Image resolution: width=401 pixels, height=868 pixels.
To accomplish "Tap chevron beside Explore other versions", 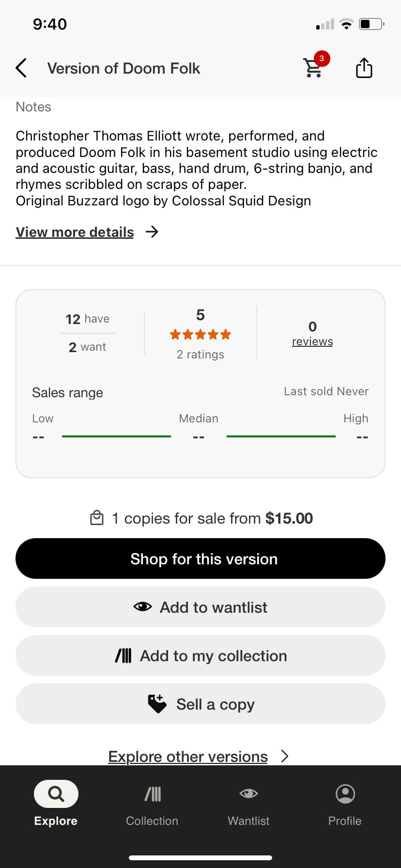I will click(285, 756).
